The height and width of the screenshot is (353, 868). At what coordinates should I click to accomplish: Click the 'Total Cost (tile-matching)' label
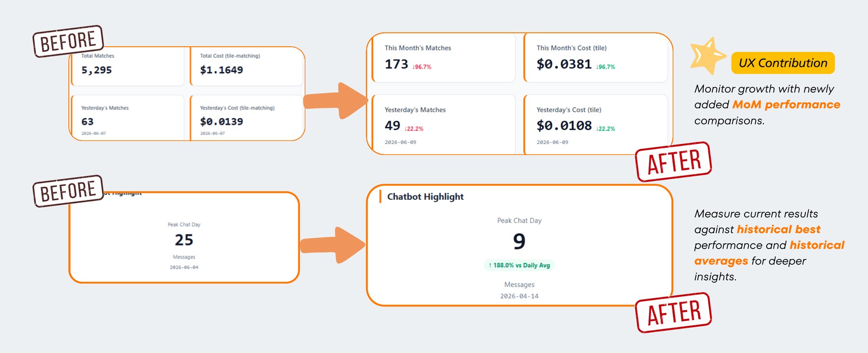(x=230, y=56)
